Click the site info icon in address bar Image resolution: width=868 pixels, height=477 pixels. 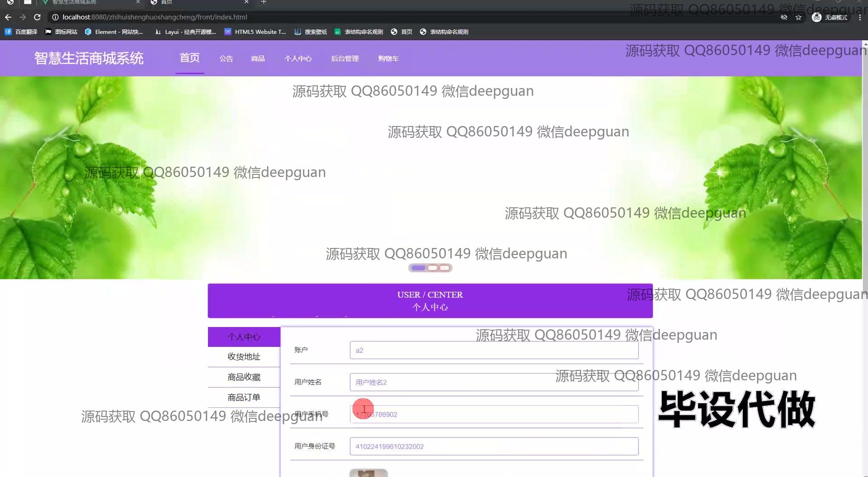pyautogui.click(x=55, y=17)
